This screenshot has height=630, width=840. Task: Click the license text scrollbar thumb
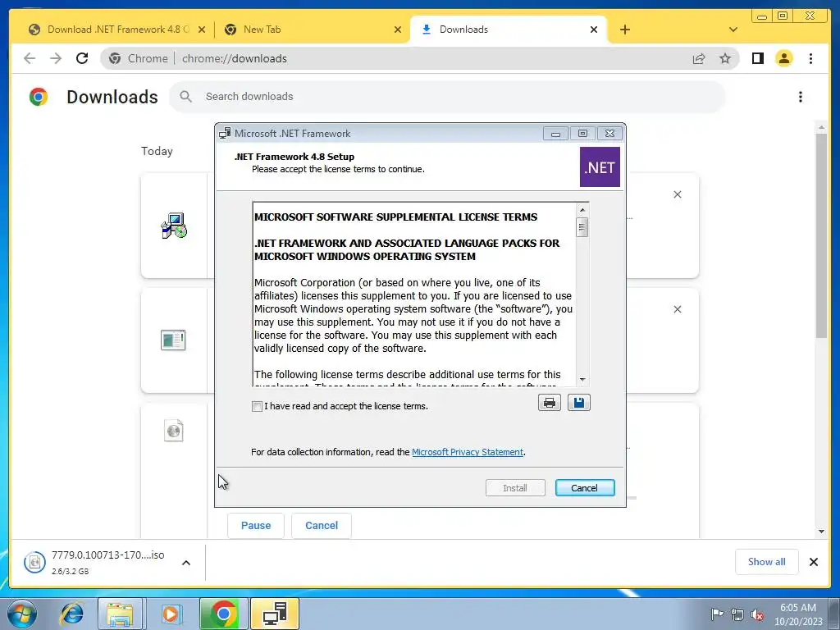(582, 227)
